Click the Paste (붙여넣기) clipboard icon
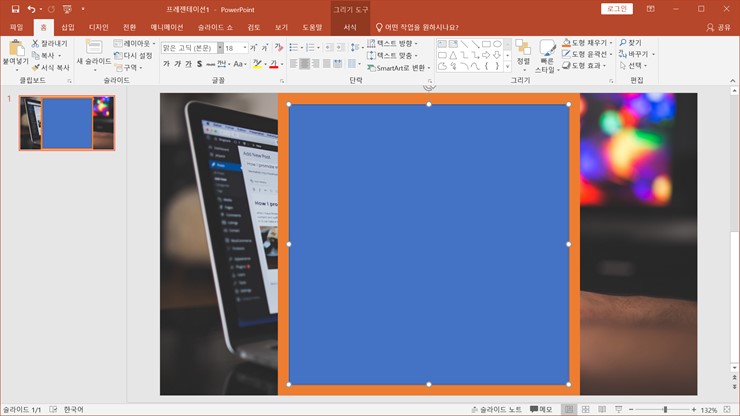The width and height of the screenshot is (740, 416). tap(16, 48)
